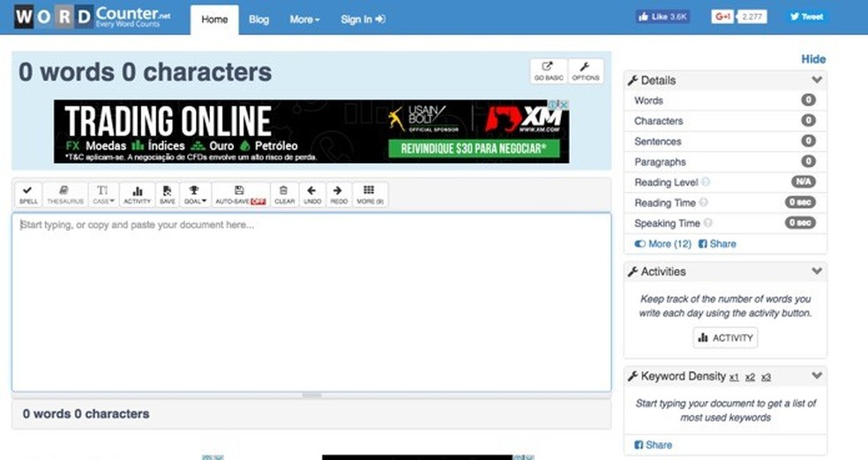Click the Go Basic button
The width and height of the screenshot is (868, 460).
coord(549,71)
